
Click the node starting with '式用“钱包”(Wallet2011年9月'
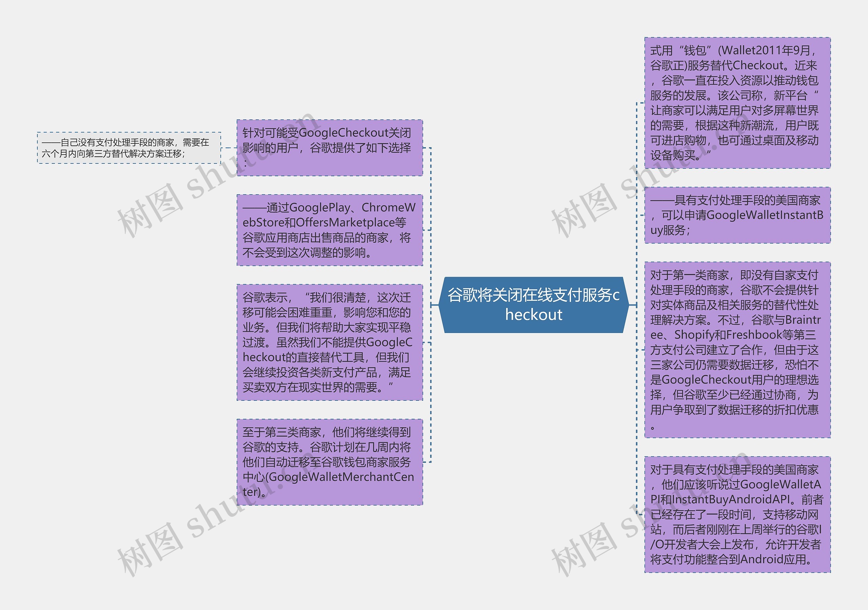click(737, 103)
